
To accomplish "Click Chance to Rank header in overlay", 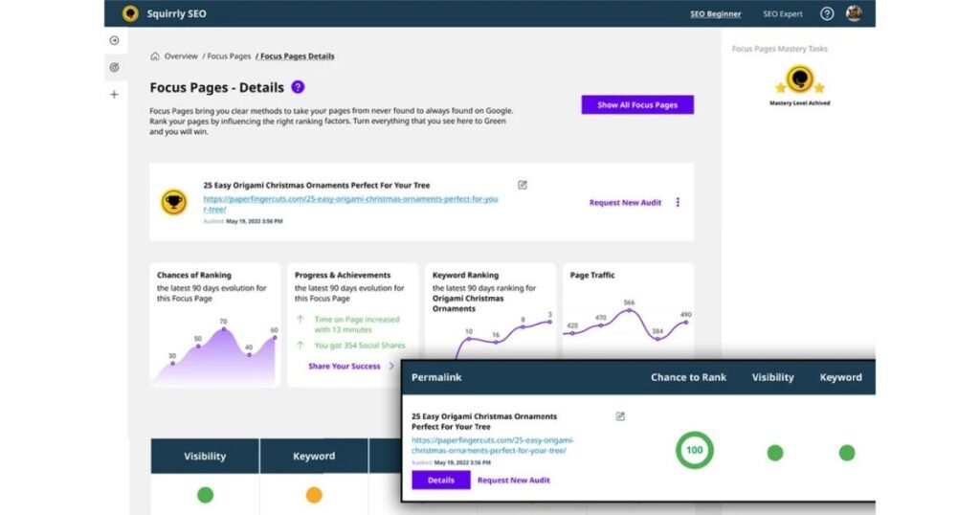I will (688, 377).
